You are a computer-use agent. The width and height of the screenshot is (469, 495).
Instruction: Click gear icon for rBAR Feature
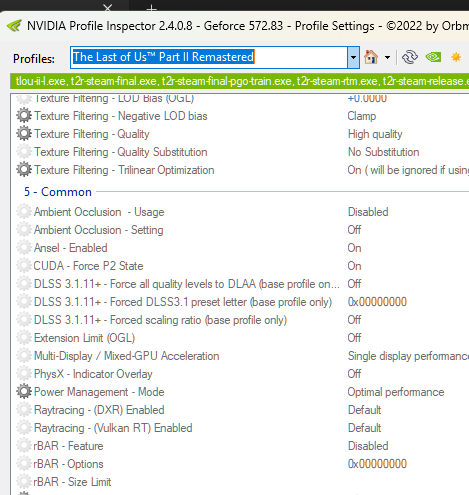pyautogui.click(x=24, y=446)
